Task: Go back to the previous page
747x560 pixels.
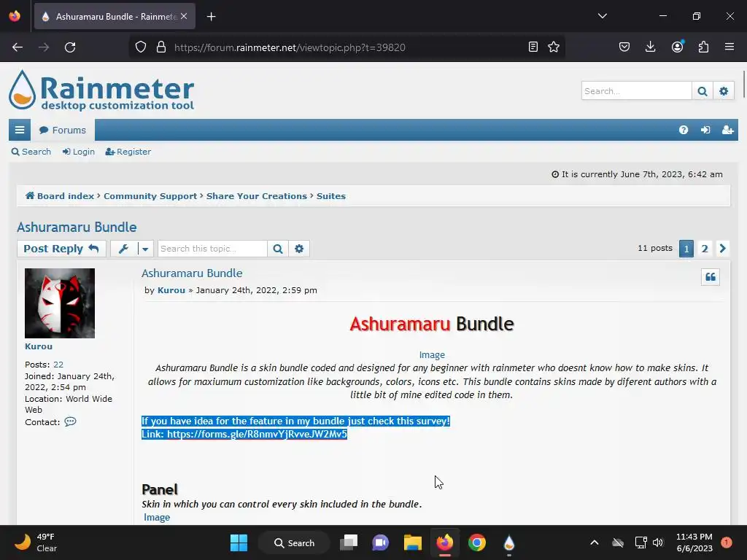Action: tap(18, 47)
